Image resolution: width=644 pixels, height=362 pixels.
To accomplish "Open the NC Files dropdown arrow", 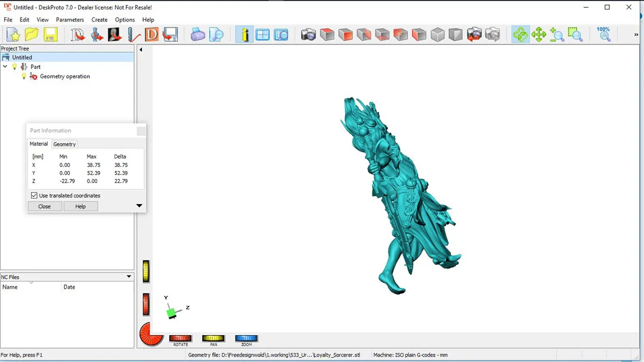I will [129, 277].
